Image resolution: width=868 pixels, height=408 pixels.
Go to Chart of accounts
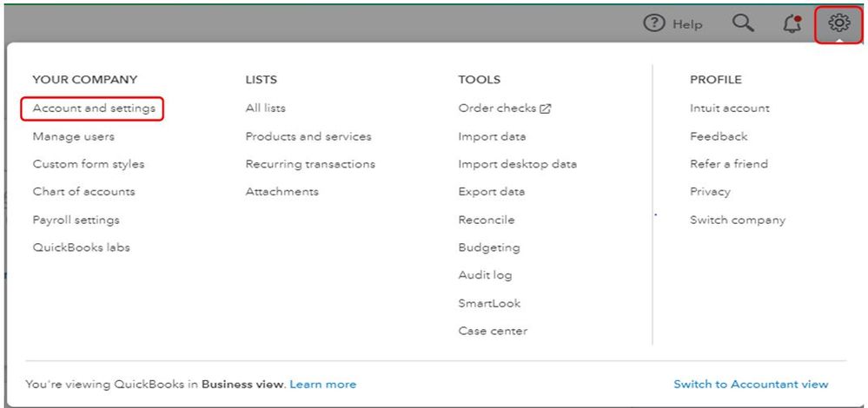(83, 192)
